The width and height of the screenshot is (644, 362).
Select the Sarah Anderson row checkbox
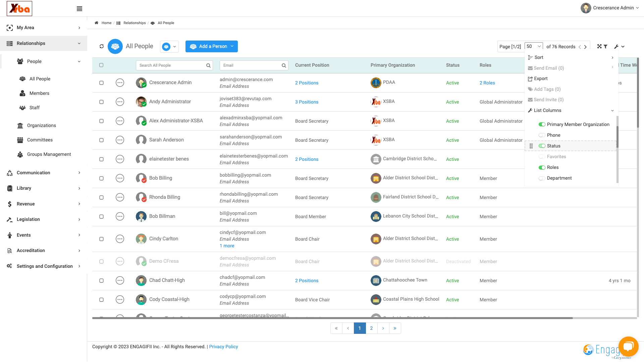coord(101,140)
